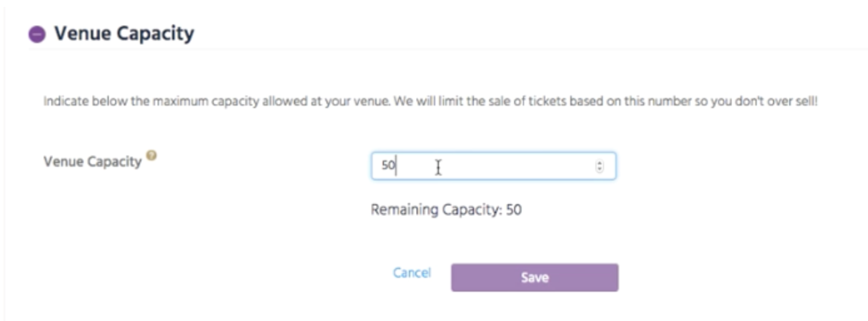Viewport: 868px width, 321px height.
Task: Click the divider line under the heading
Action: pos(438,51)
